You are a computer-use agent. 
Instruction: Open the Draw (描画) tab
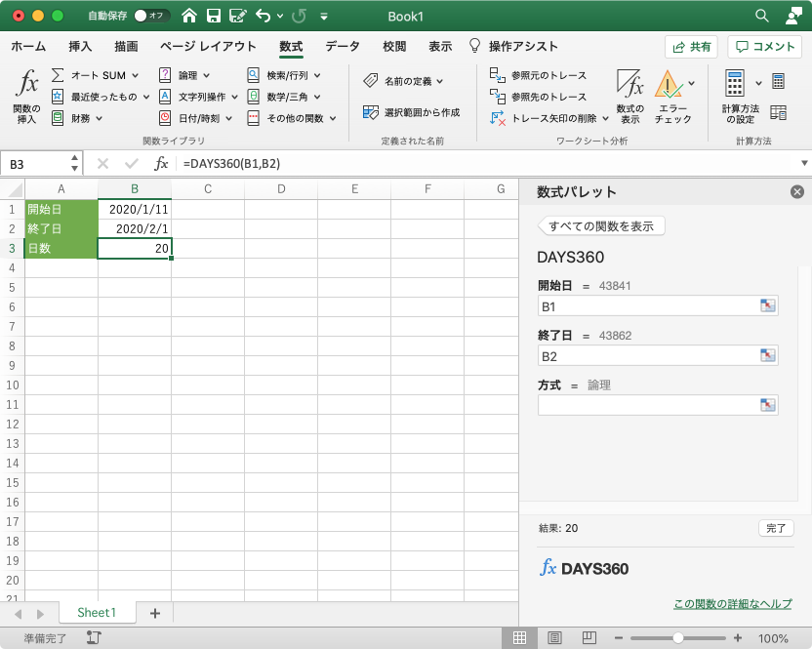point(126,46)
